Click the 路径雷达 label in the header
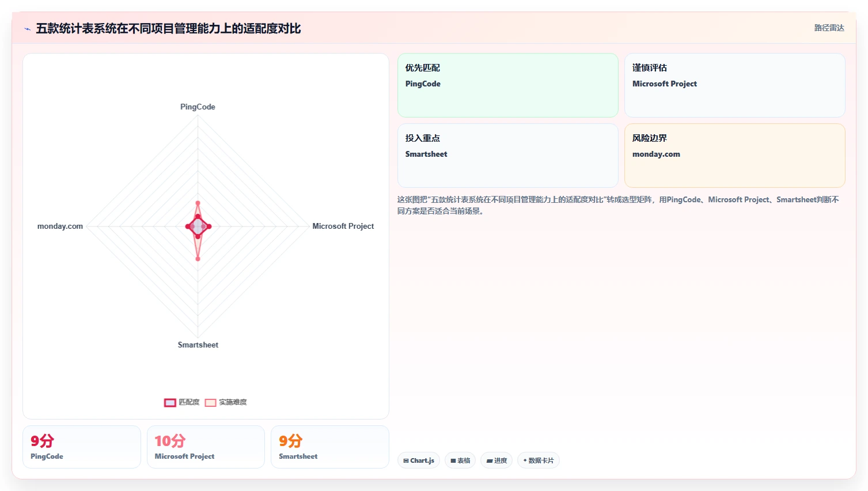The width and height of the screenshot is (868, 491). click(x=829, y=28)
